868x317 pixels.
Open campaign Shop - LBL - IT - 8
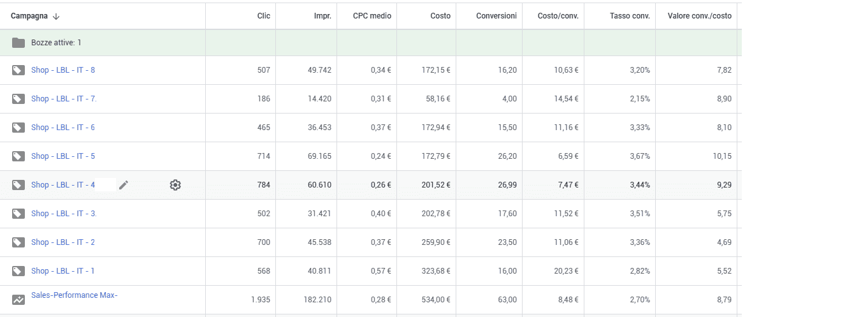(x=63, y=70)
